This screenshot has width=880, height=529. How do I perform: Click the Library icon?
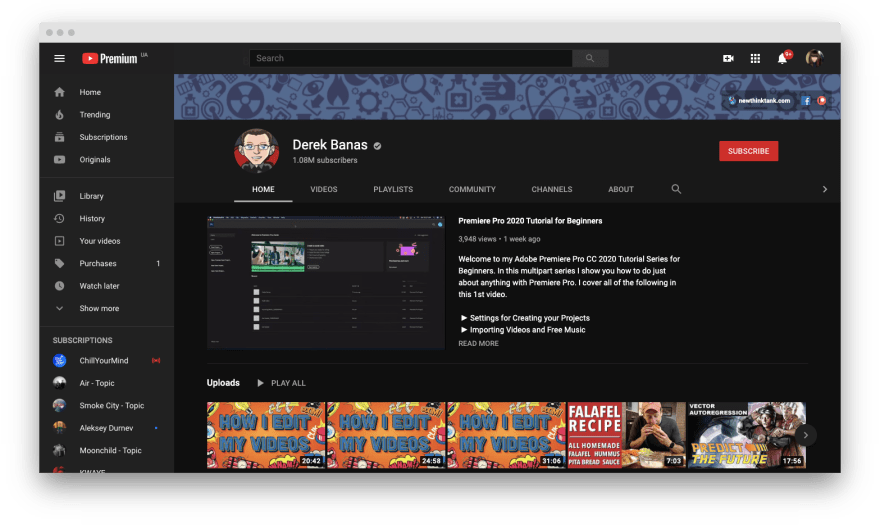point(59,196)
